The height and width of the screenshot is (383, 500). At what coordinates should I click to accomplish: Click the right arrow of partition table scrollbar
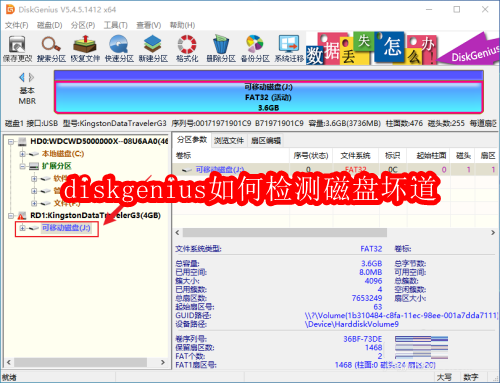493,233
